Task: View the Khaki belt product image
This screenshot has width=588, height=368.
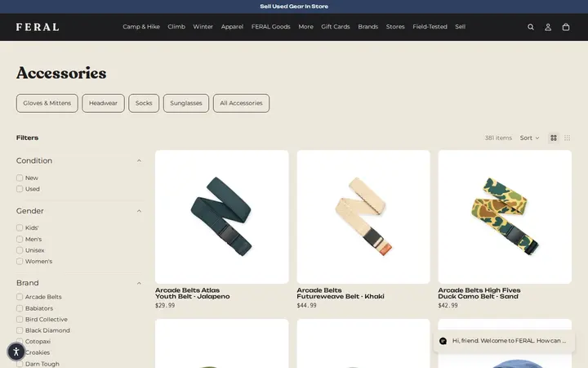Action: [x=363, y=217]
